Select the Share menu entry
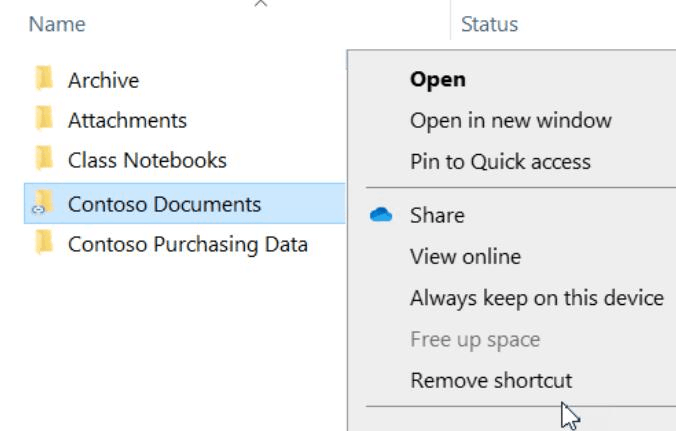The image size is (676, 431). (437, 215)
